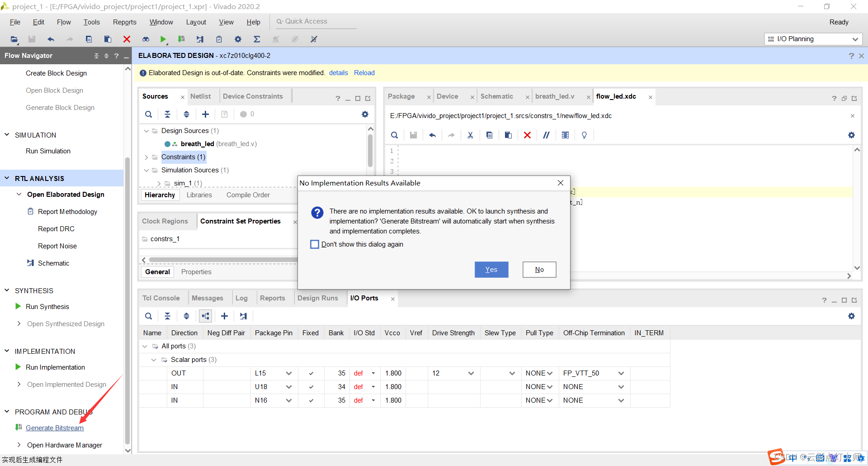Select the Libraries view in Sources
The image size is (868, 466).
pos(199,195)
